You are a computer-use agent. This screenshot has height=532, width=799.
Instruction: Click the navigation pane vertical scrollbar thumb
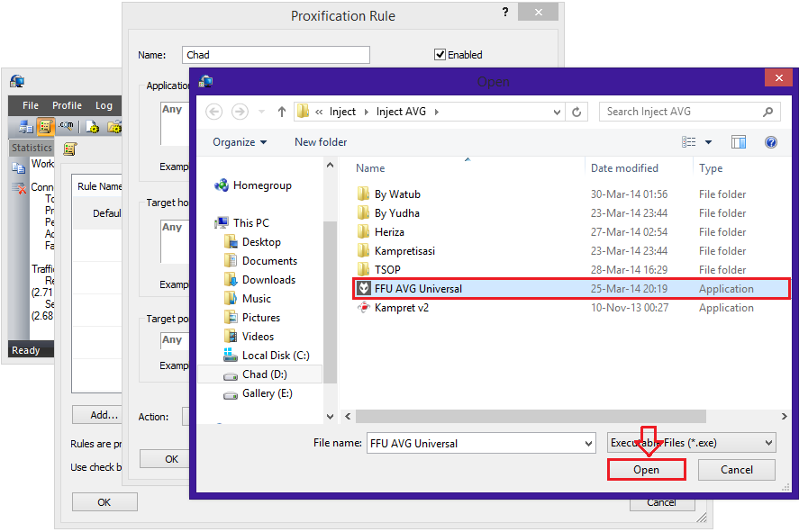point(331,302)
